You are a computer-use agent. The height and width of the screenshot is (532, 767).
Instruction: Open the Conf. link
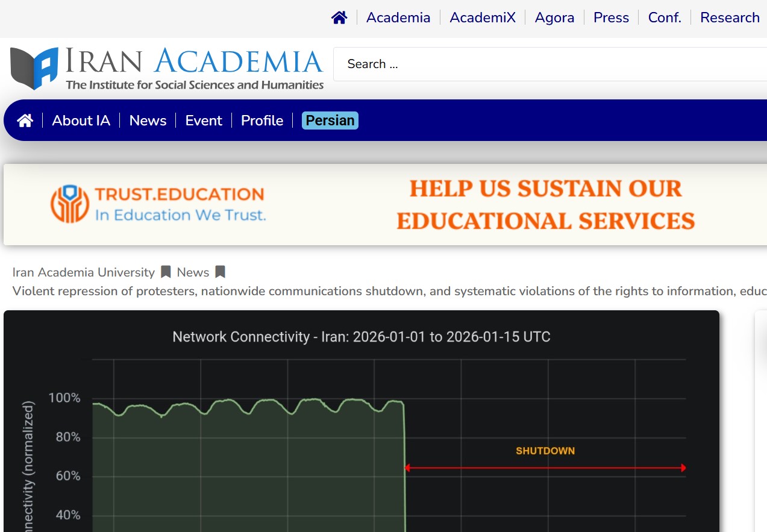click(x=665, y=18)
